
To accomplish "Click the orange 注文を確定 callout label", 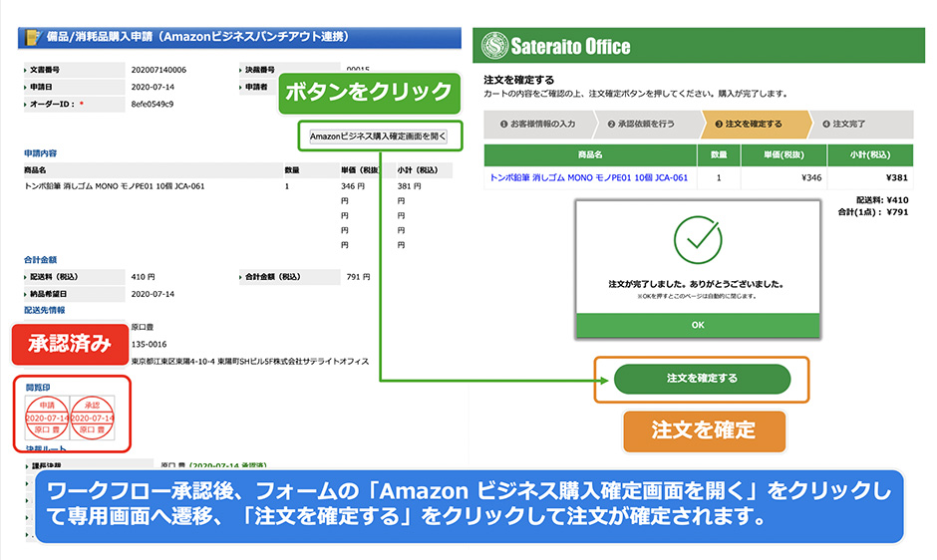I will click(704, 430).
